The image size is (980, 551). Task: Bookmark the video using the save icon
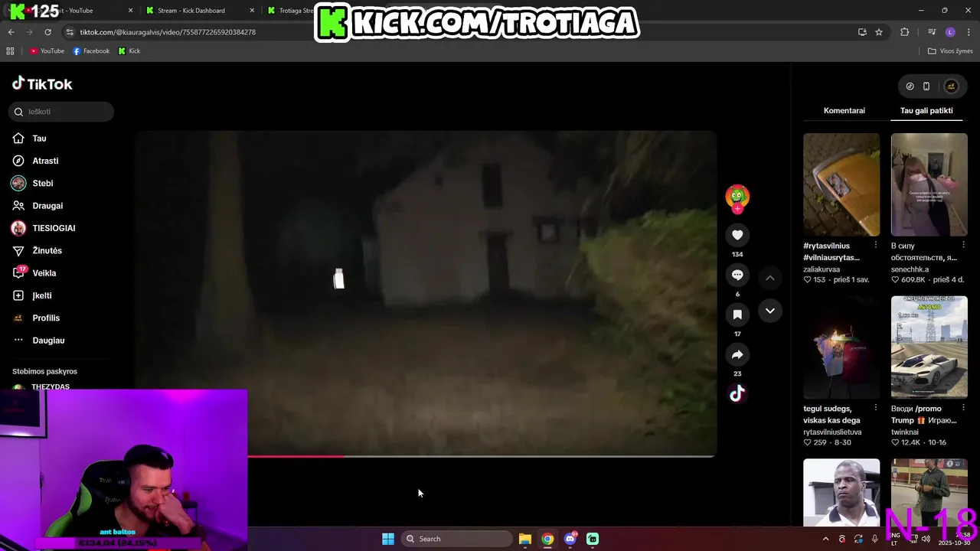tap(737, 315)
